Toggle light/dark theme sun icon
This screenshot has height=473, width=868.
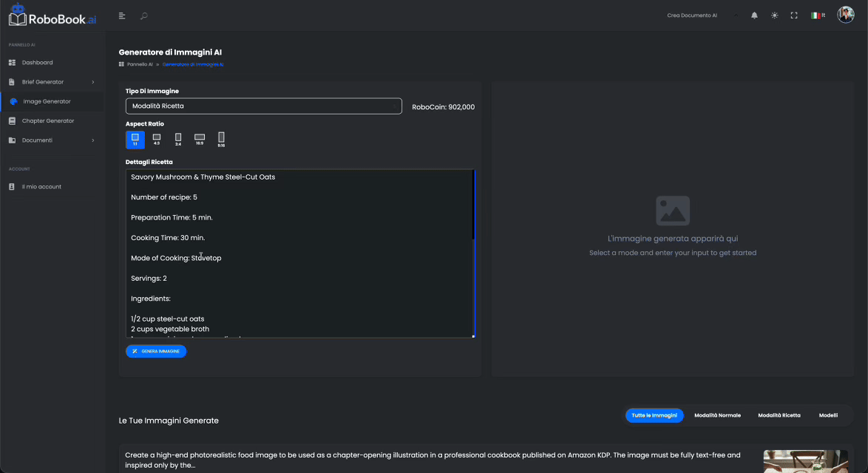click(774, 16)
